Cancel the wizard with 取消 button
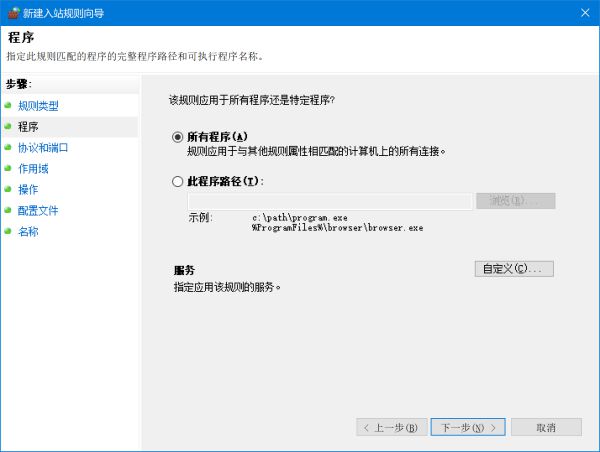The height and width of the screenshot is (452, 600). [x=546, y=427]
